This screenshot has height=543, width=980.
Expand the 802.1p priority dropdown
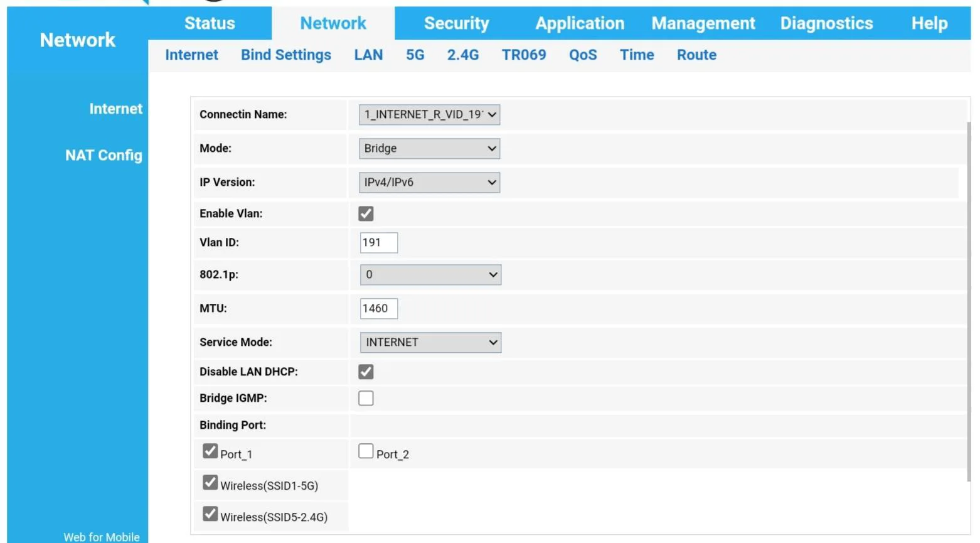[430, 275]
